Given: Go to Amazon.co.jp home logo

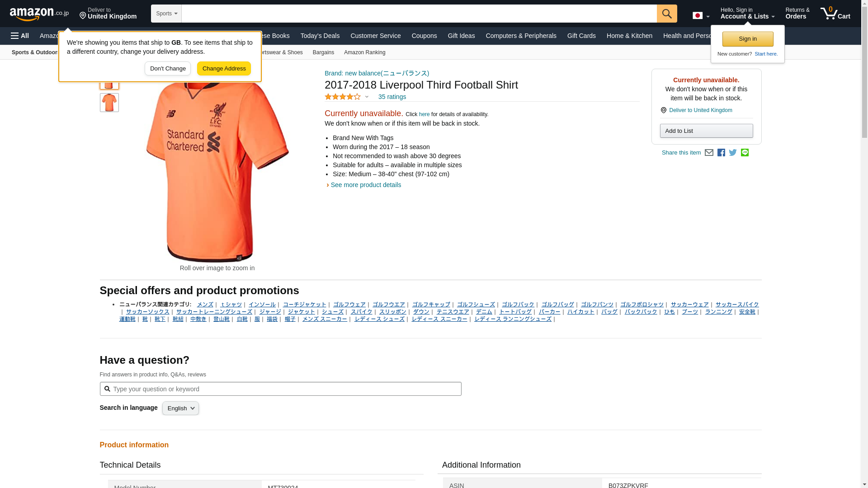Looking at the screenshot, I should pos(39,14).
